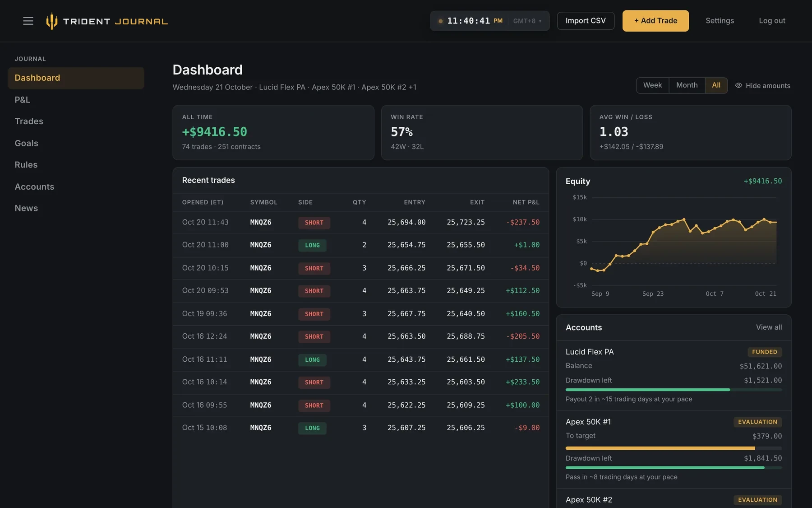Click the NET P&L column header
This screenshot has width=812, height=508.
(x=526, y=202)
